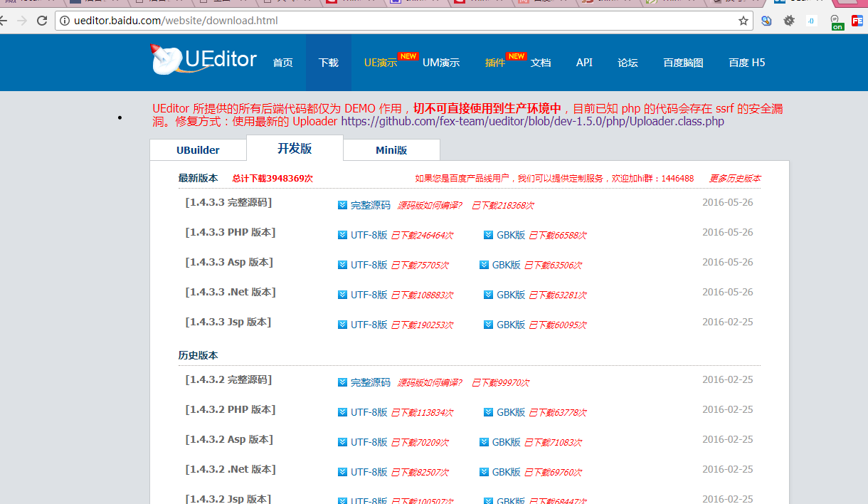This screenshot has height=504, width=868.
Task: Click the [1.4.3.2 Asp 版本] row label
Action: tap(229, 440)
